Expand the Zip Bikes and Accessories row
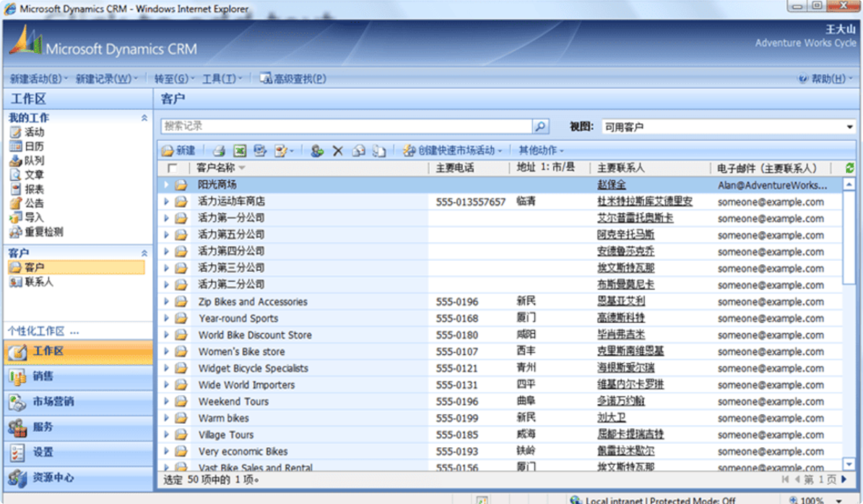The image size is (863, 504). pos(166,301)
